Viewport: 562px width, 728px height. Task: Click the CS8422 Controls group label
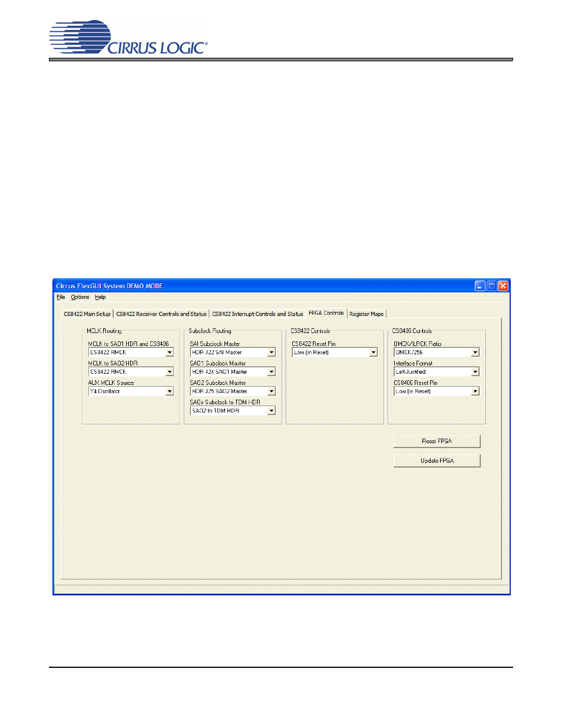310,331
